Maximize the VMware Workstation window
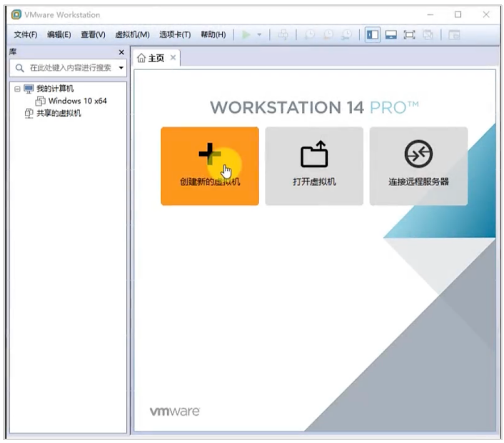Viewport: 504px width, 443px height. pos(458,14)
